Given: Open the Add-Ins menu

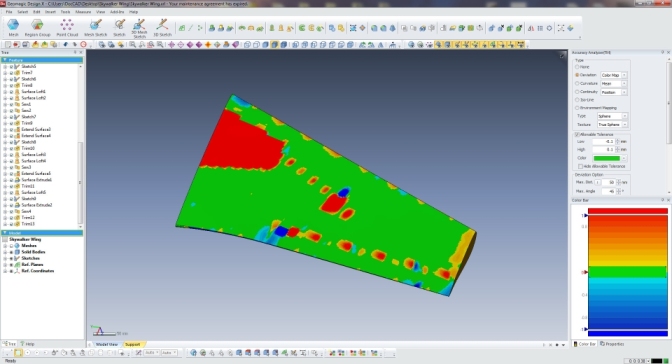Looking at the screenshot, I should pos(117,12).
